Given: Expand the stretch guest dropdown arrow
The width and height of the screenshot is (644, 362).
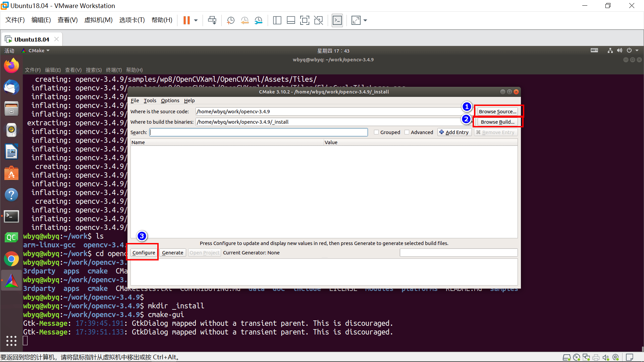Looking at the screenshot, I should (x=365, y=20).
